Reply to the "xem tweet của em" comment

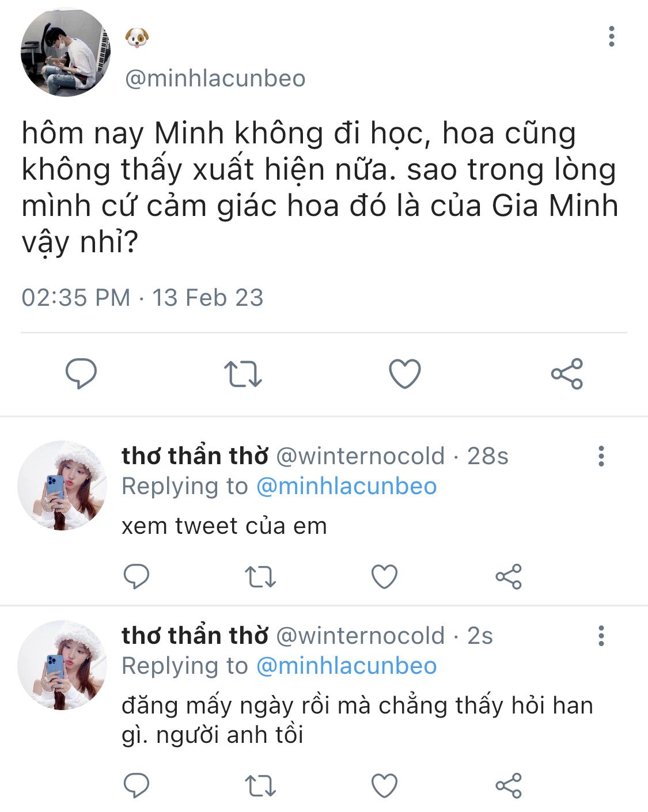pyautogui.click(x=137, y=576)
